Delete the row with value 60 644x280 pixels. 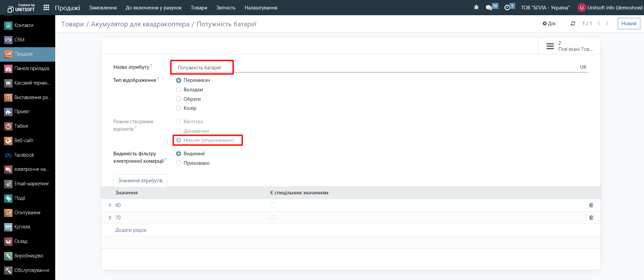(591, 205)
